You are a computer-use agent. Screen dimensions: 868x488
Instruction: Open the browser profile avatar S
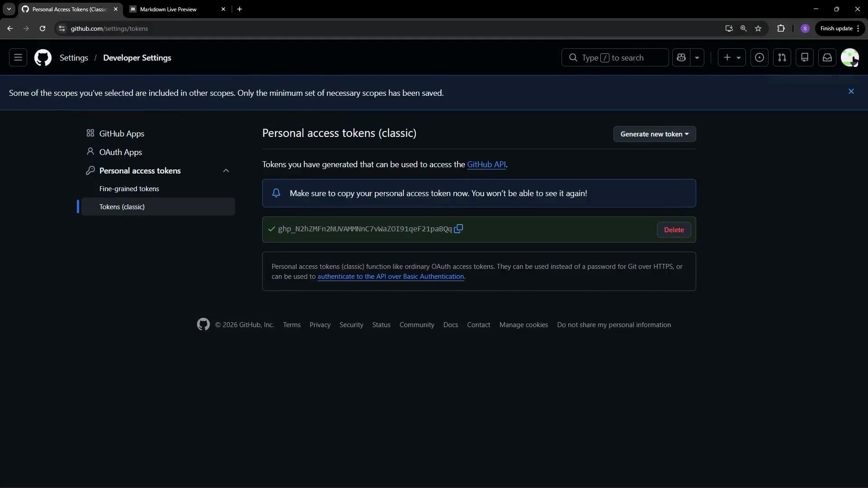coord(805,28)
